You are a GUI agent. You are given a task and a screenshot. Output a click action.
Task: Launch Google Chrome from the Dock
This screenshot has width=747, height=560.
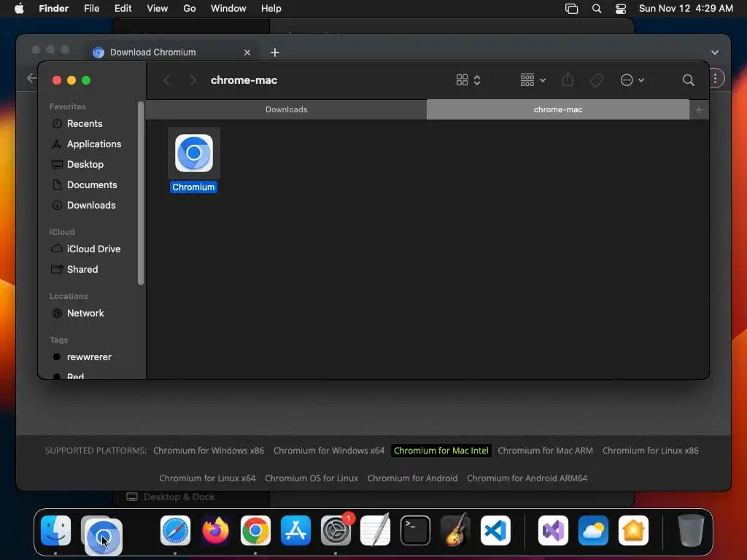pyautogui.click(x=255, y=531)
